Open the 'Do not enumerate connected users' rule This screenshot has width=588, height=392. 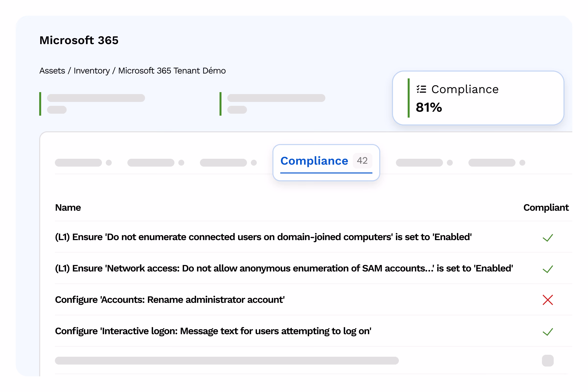coord(263,237)
